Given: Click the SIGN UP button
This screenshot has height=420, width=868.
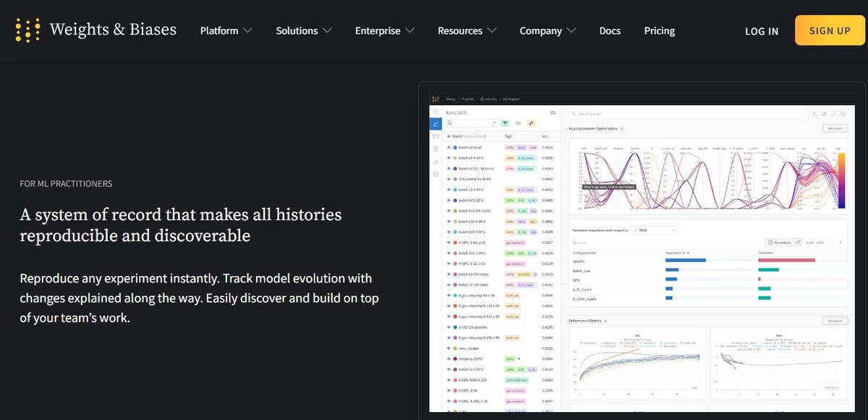Looking at the screenshot, I should click(830, 30).
